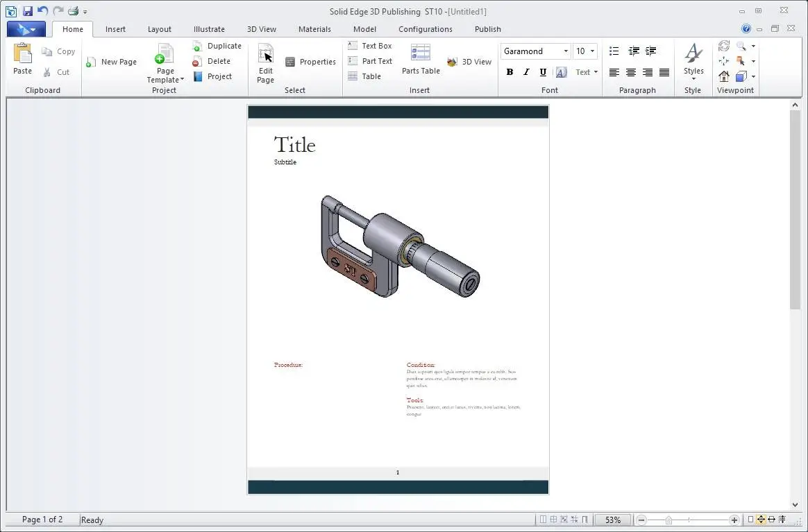The width and height of the screenshot is (808, 532).
Task: Insert a Text Box
Action: point(369,46)
